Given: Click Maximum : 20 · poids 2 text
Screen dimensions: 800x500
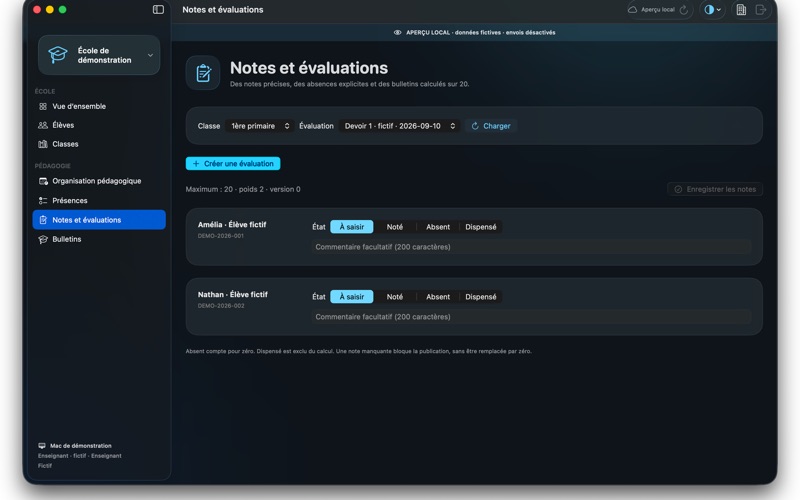Looking at the screenshot, I should [243, 189].
